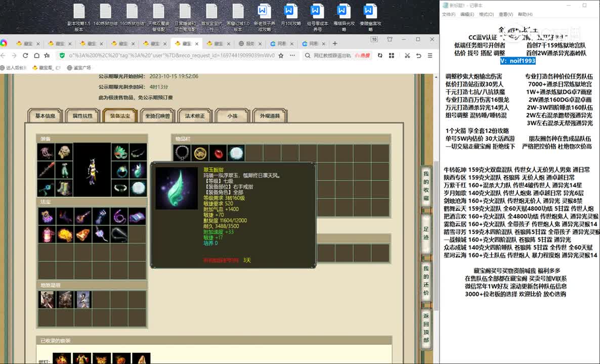The width and height of the screenshot is (600, 364).
Task: Click the undo arrow icon in browser toolbar
Action: 418,56
